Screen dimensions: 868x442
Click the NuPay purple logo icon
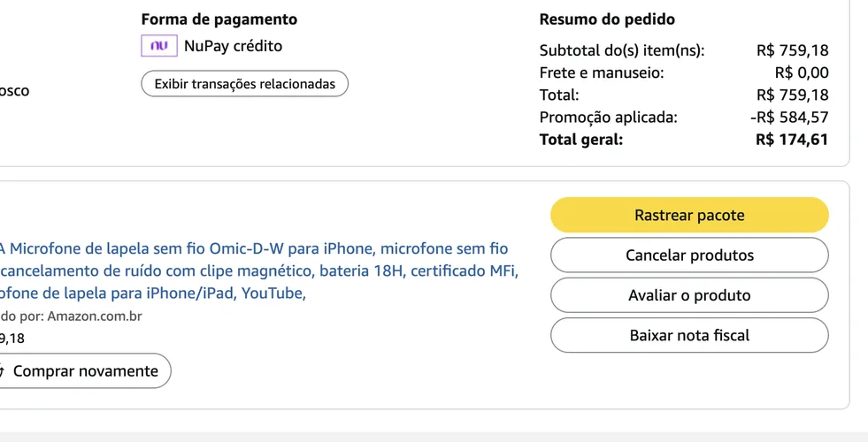[159, 46]
